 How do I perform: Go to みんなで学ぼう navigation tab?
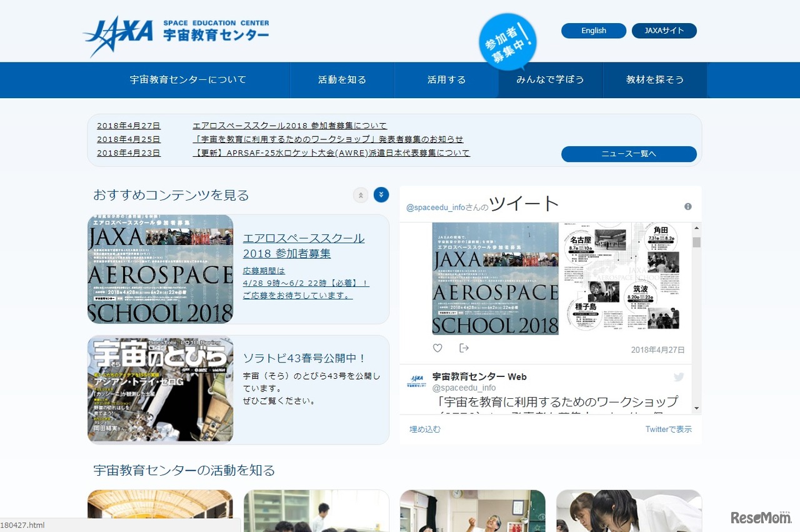[x=551, y=80]
